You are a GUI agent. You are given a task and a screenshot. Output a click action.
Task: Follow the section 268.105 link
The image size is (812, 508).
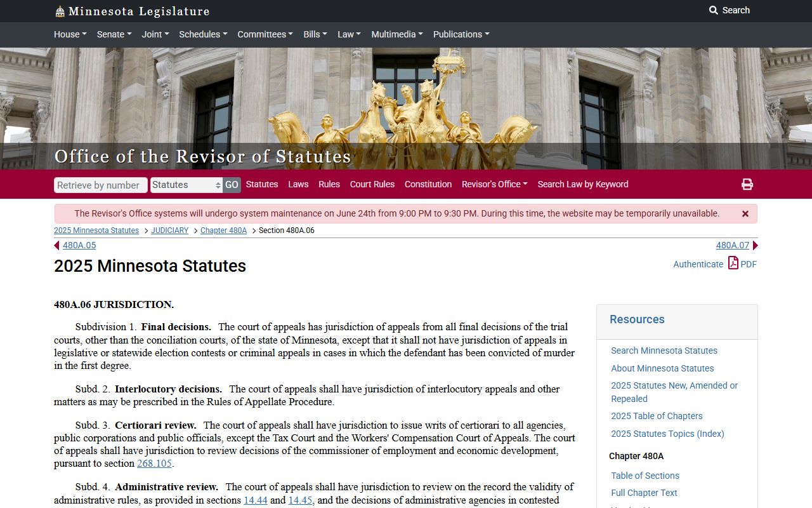pyautogui.click(x=154, y=464)
